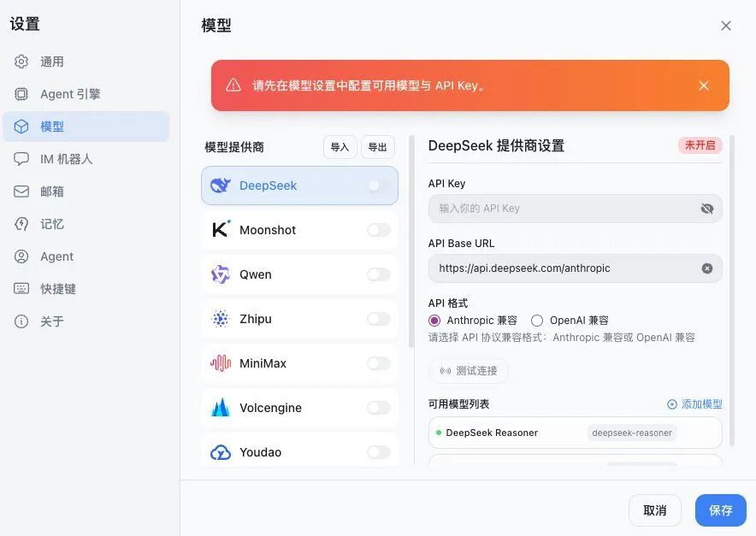
Task: Enable the Youdao provider toggle
Action: pos(378,452)
